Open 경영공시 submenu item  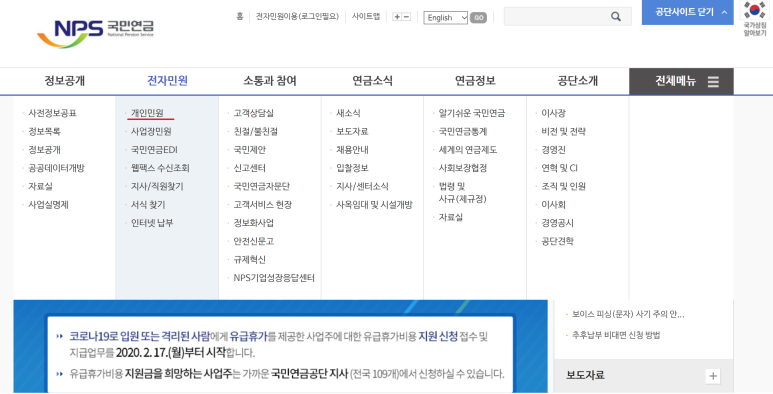(x=557, y=223)
